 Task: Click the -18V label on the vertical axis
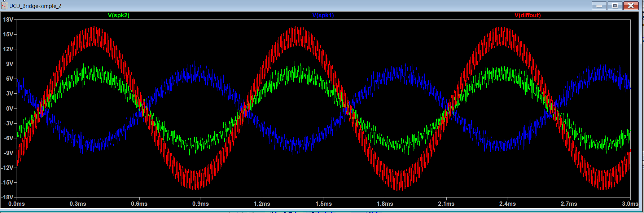pos(7,197)
